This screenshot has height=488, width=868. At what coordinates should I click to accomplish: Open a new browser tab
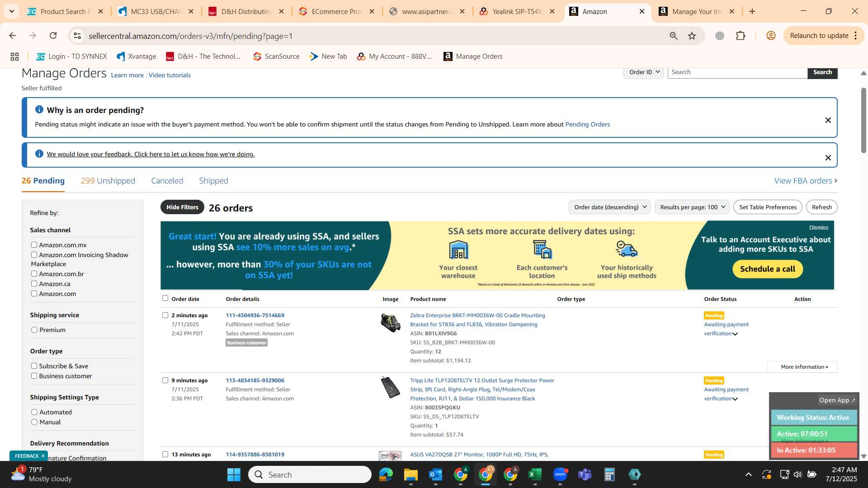click(752, 11)
